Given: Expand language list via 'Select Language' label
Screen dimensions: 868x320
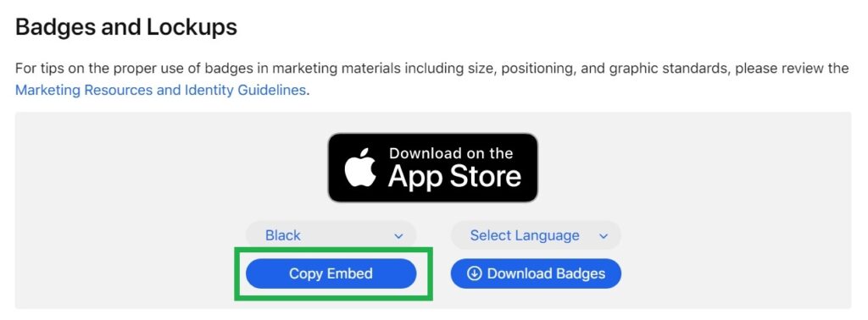Looking at the screenshot, I should point(525,235).
